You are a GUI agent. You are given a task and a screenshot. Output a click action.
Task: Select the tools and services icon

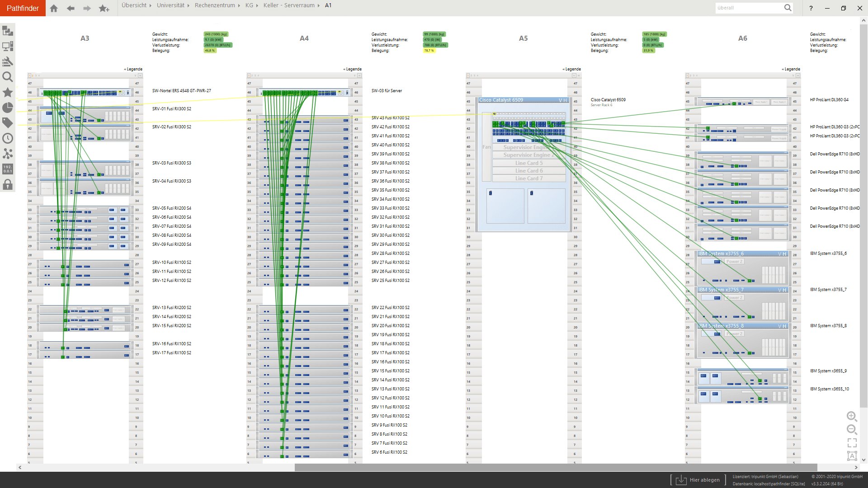(x=7, y=61)
